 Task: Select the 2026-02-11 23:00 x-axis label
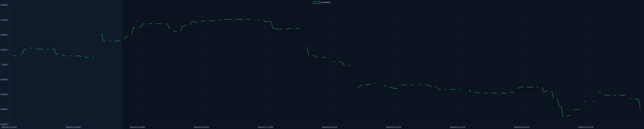9,127
